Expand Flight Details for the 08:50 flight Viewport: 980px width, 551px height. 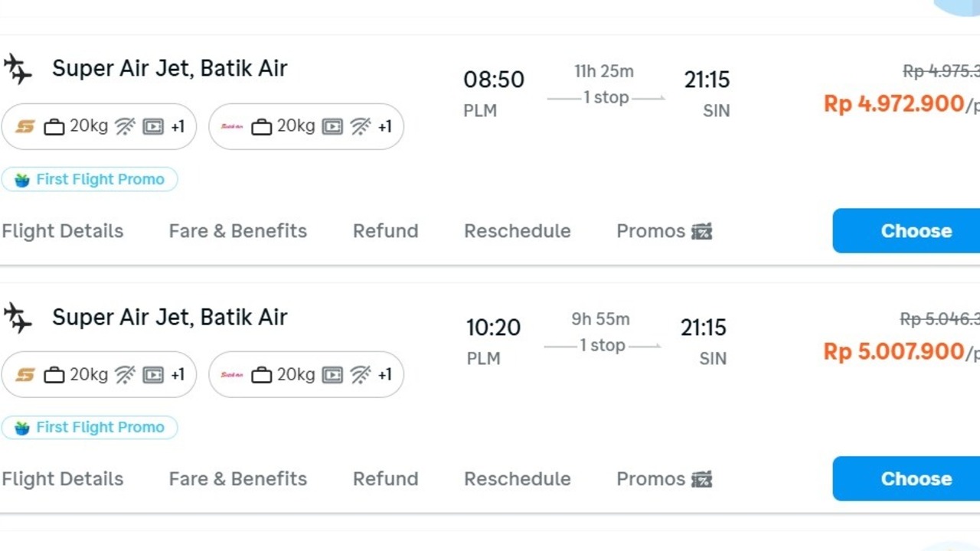[x=62, y=230]
